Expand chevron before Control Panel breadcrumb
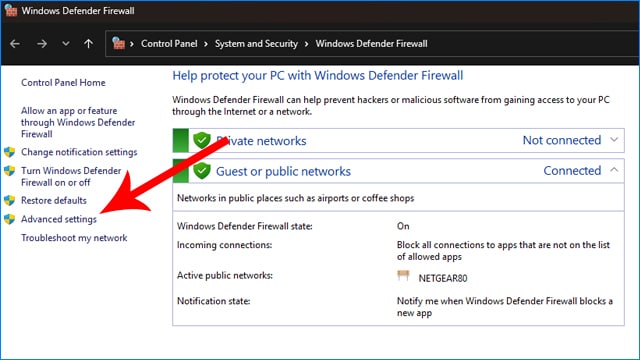Viewport: 640px width, 360px height. (132, 44)
